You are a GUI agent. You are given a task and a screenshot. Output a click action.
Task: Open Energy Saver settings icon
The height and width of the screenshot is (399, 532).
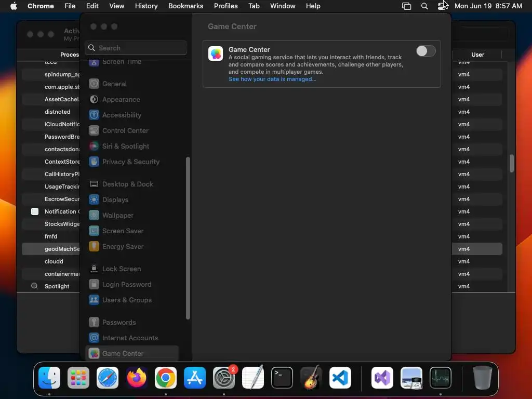coord(94,247)
